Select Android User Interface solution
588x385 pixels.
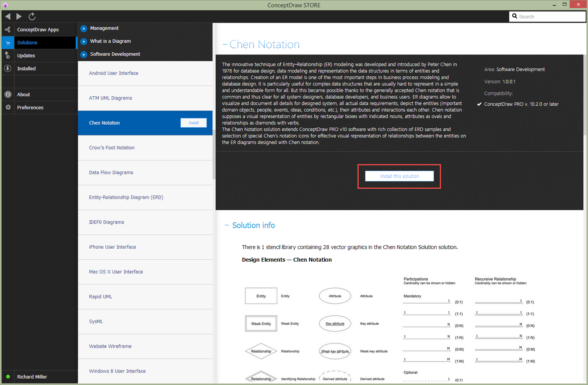145,73
